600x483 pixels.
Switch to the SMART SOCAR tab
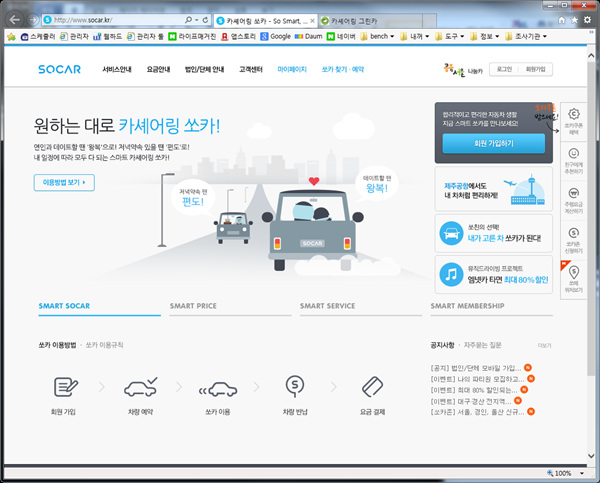point(99,307)
